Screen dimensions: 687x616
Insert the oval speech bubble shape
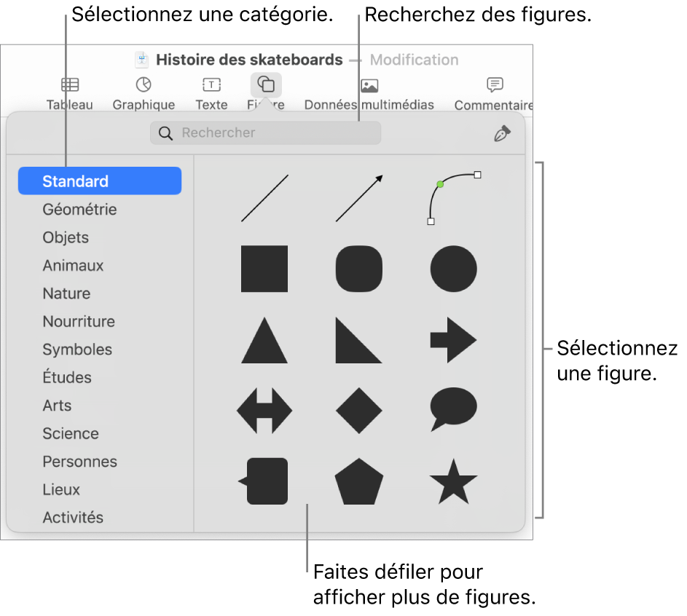point(454,409)
